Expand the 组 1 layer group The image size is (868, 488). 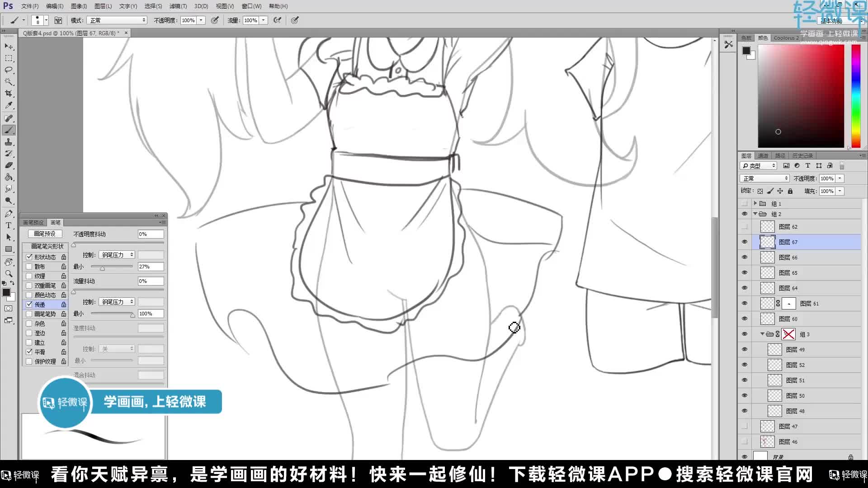tap(756, 203)
